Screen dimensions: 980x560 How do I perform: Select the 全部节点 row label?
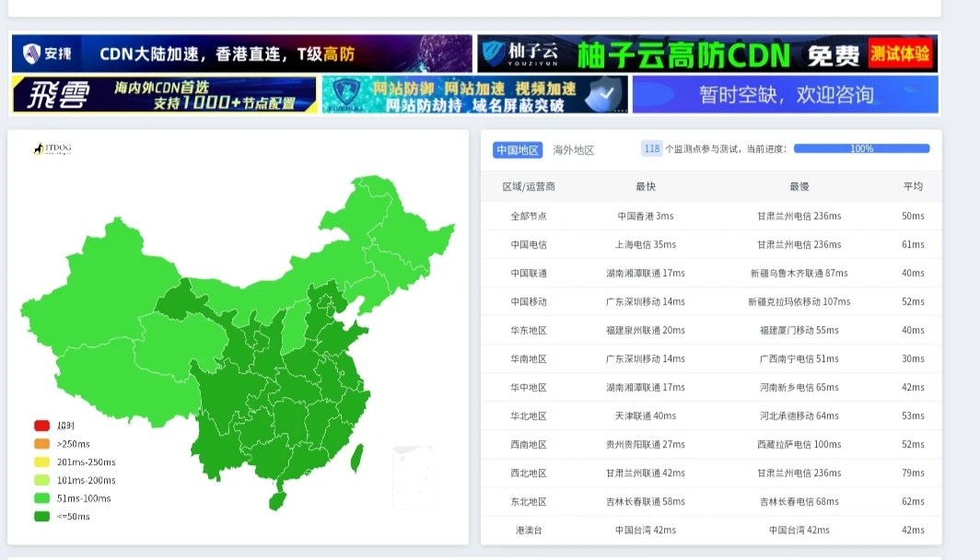pos(529,216)
